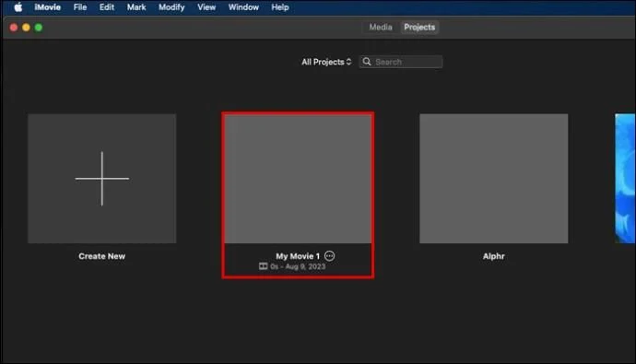Click the green full-screen window button

point(39,28)
